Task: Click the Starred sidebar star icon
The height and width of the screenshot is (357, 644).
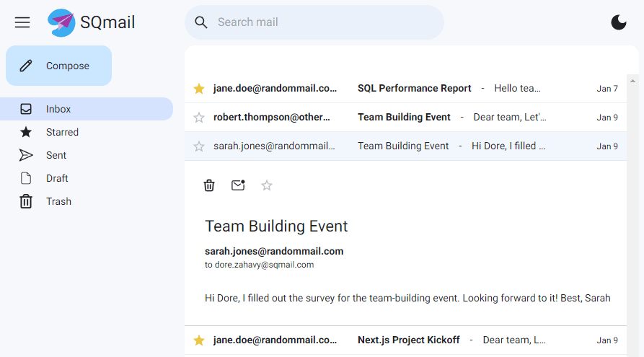Action: coord(26,132)
